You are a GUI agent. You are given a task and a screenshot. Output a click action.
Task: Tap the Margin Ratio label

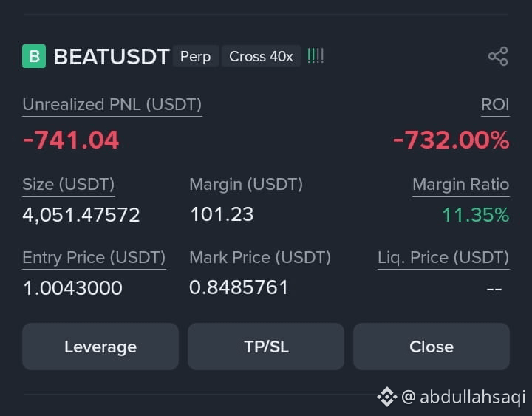tap(461, 185)
